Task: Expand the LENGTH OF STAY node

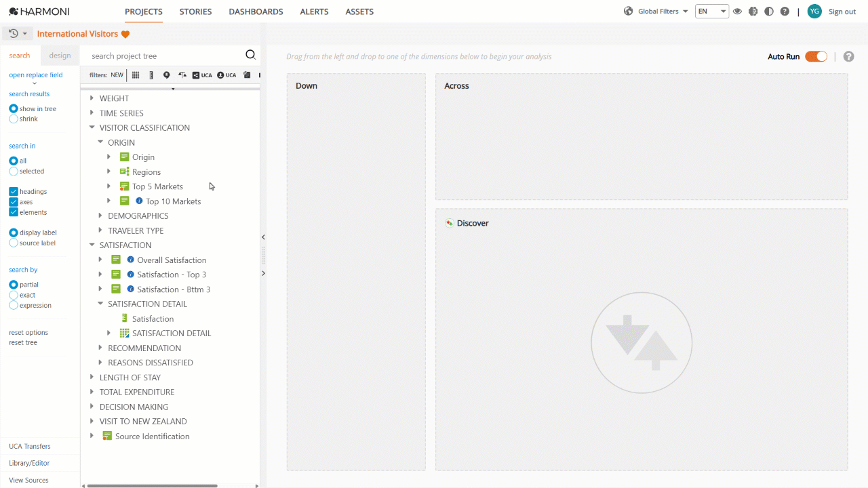Action: pyautogui.click(x=92, y=377)
